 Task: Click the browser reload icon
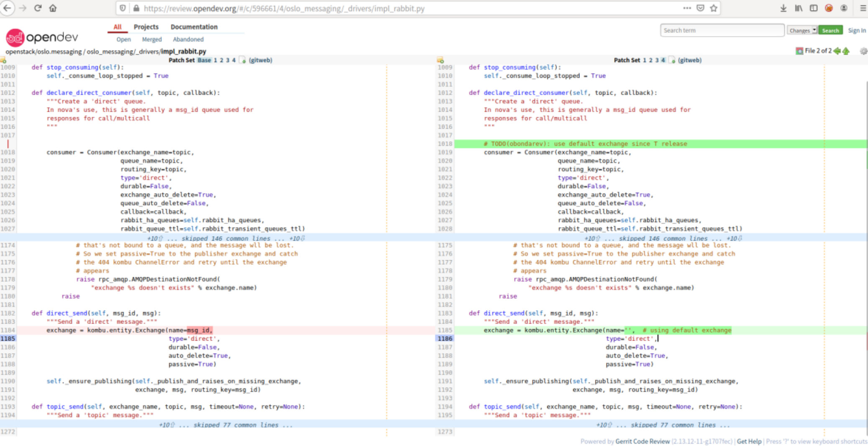pos(38,8)
